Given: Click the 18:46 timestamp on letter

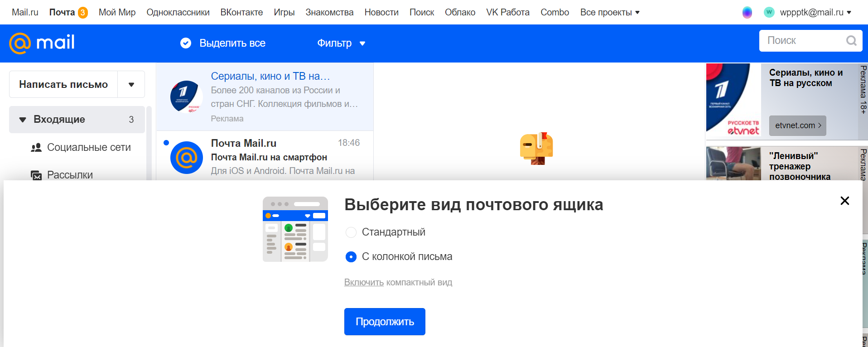Looking at the screenshot, I should click(349, 143).
